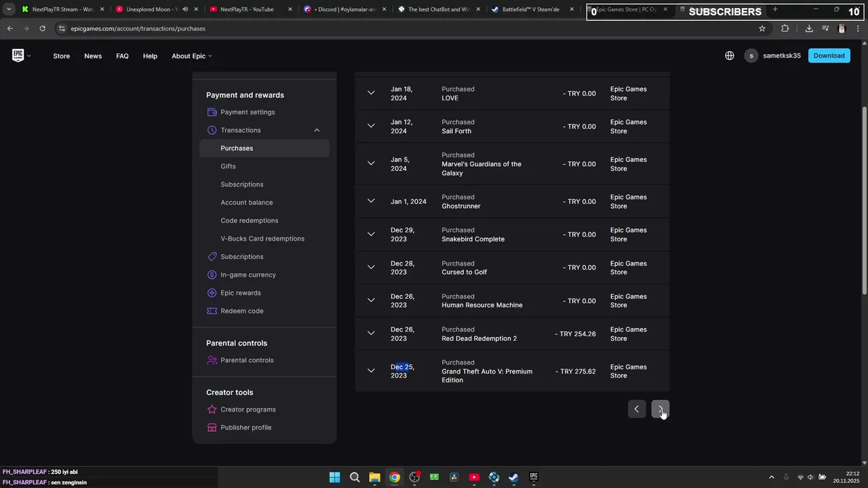Expand the Ghostrunner purchase details
868x488 pixels.
click(x=371, y=201)
